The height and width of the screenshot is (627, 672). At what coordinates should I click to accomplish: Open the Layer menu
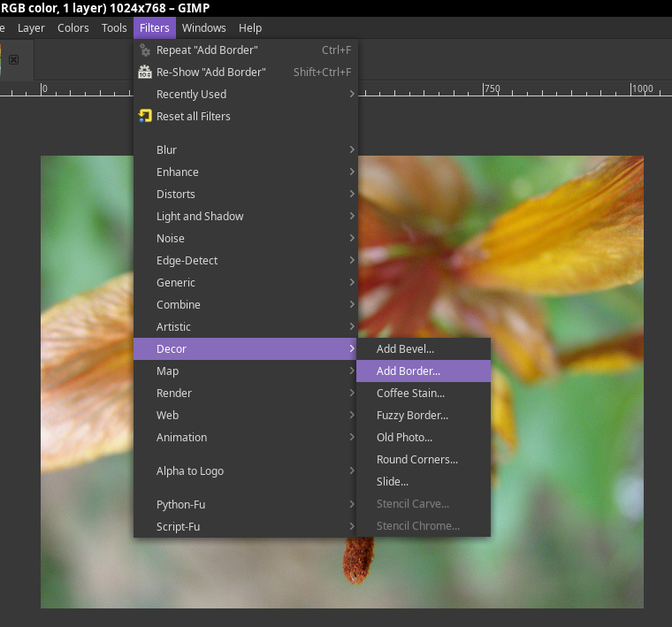(31, 28)
